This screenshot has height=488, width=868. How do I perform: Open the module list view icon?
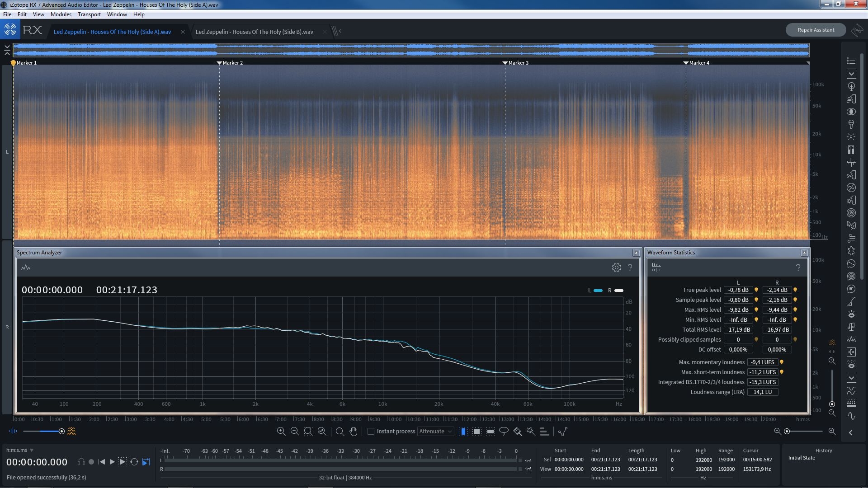[851, 61]
